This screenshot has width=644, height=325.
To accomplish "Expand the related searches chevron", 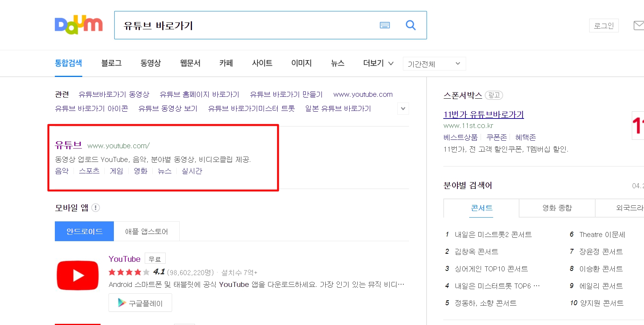I will [403, 109].
